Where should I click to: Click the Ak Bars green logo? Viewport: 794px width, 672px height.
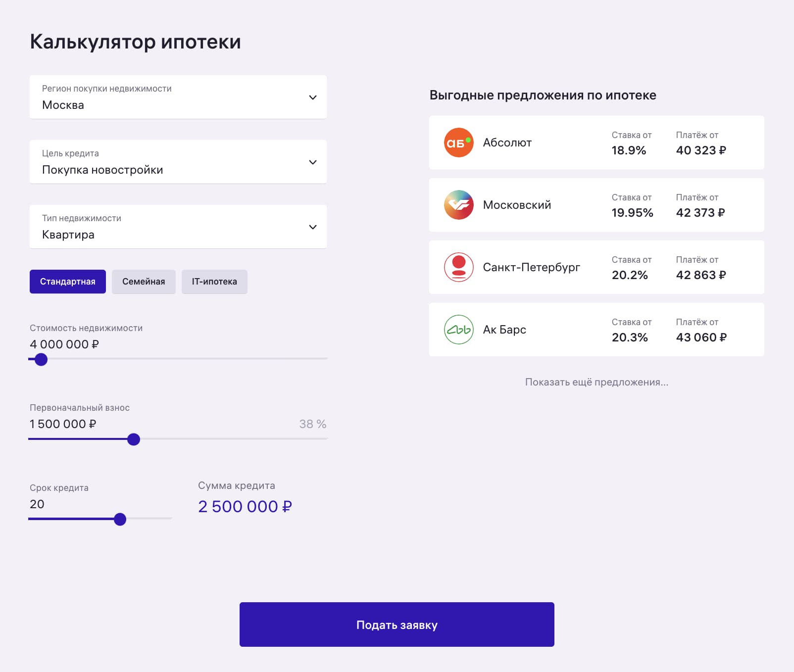[458, 330]
